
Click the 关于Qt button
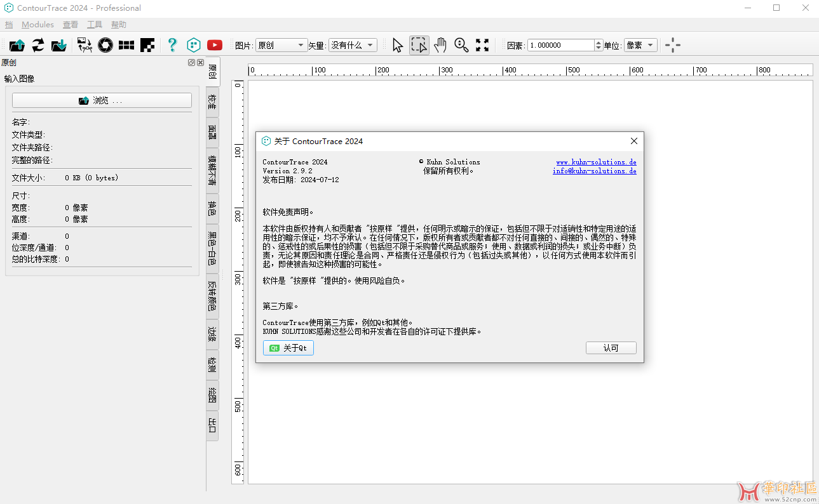[288, 348]
